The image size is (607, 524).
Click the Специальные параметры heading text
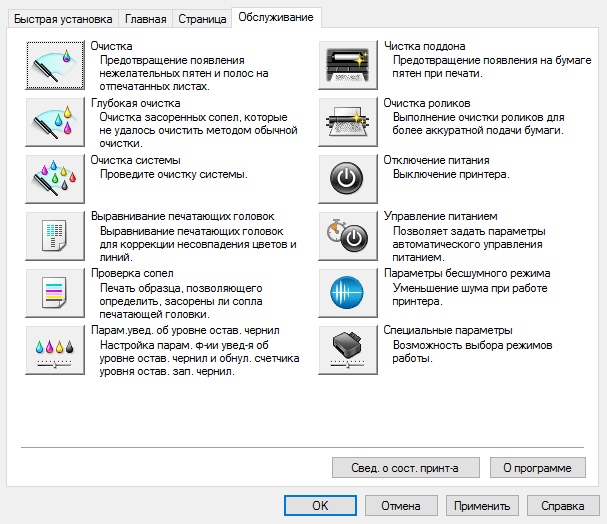coord(448,330)
